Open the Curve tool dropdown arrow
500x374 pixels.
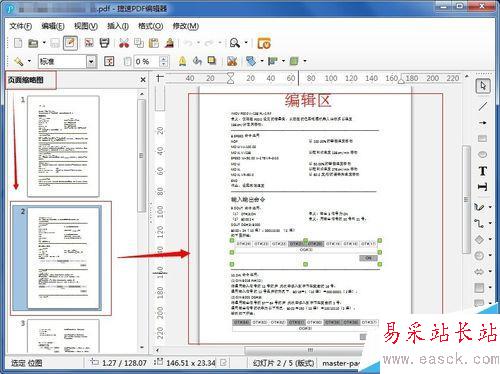tap(490, 207)
